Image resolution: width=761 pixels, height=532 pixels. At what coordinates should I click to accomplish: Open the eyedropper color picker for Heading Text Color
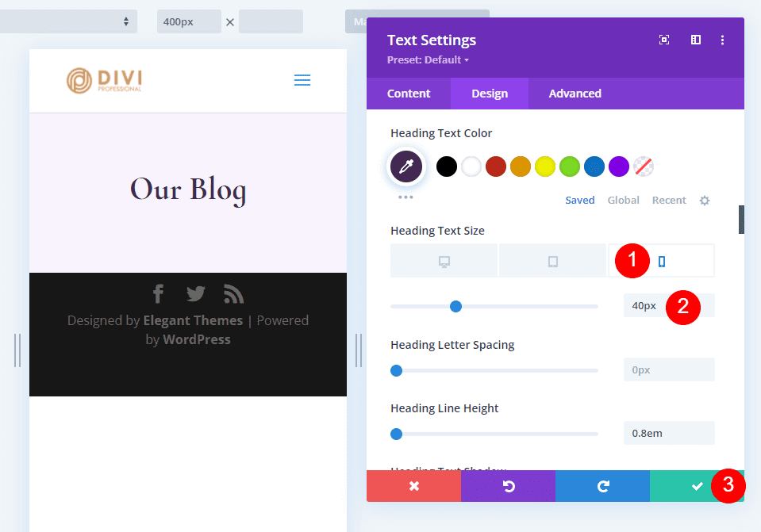[406, 166]
